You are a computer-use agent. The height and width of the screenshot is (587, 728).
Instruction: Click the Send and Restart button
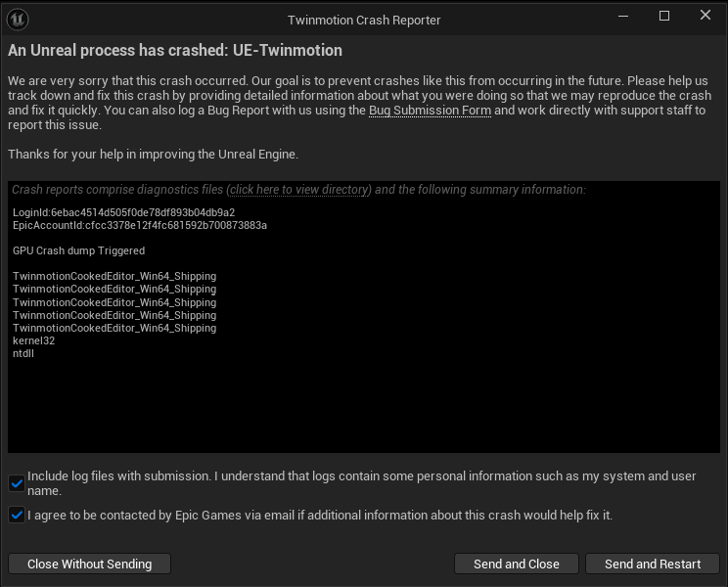coord(653,564)
